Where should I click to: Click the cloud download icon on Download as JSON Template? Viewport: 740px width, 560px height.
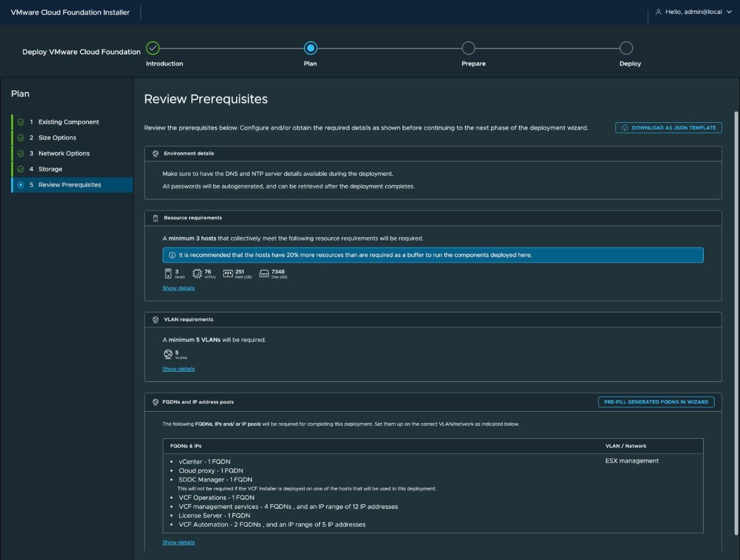[625, 128]
